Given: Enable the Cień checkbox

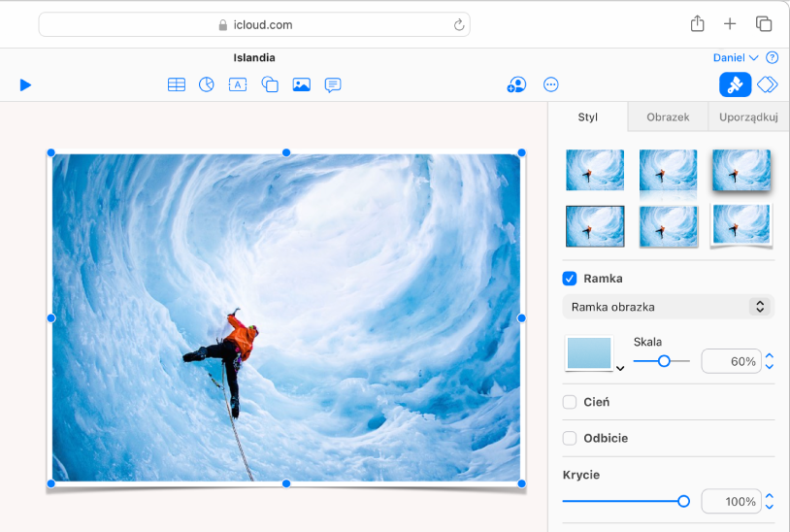Looking at the screenshot, I should (570, 402).
